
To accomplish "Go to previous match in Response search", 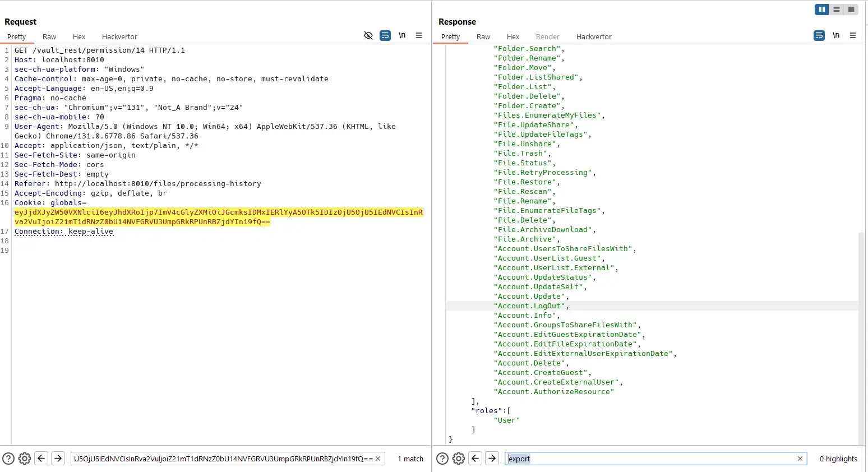I will coord(475,459).
